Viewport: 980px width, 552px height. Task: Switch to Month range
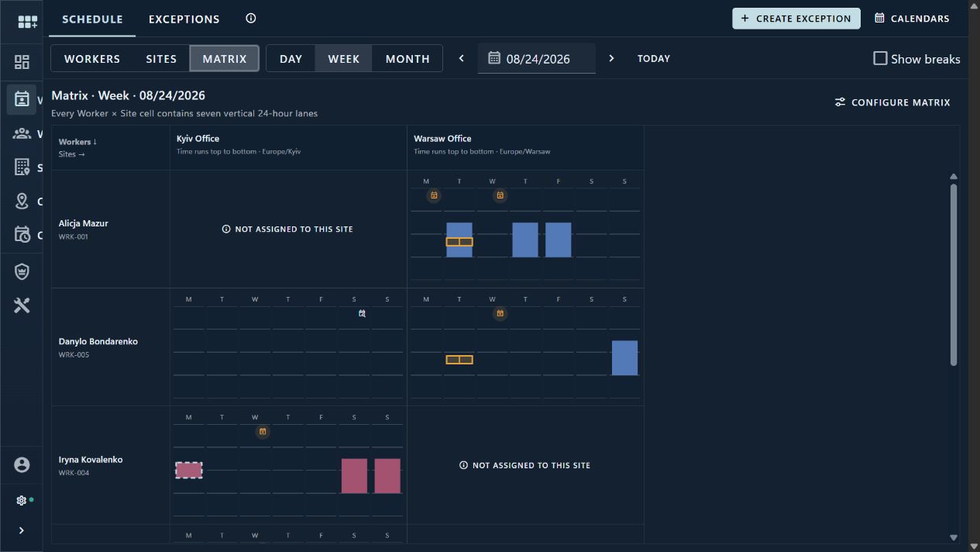(x=407, y=59)
